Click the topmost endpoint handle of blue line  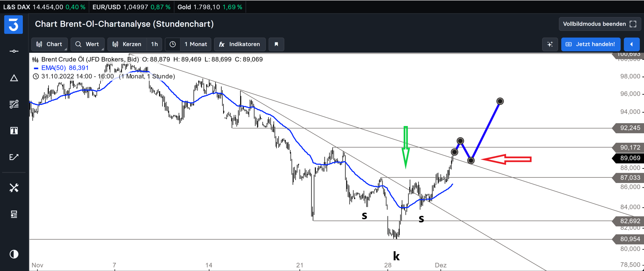pos(500,101)
